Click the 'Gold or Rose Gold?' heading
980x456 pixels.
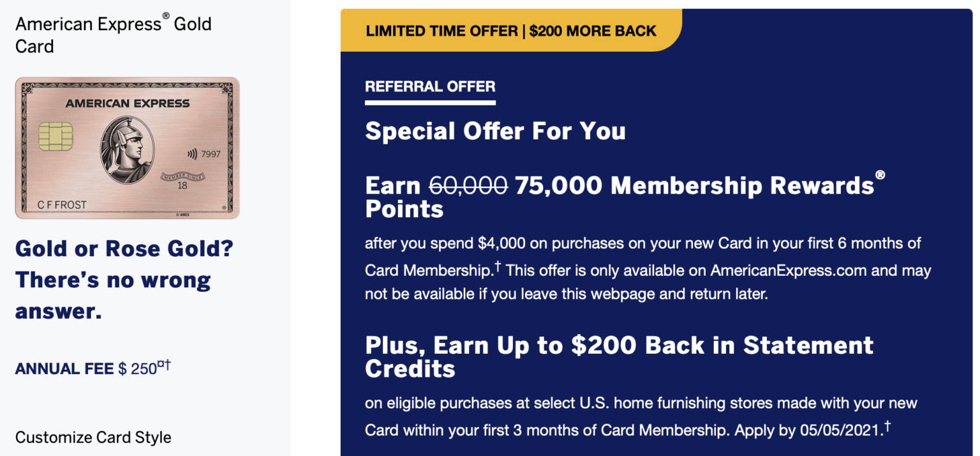click(124, 248)
